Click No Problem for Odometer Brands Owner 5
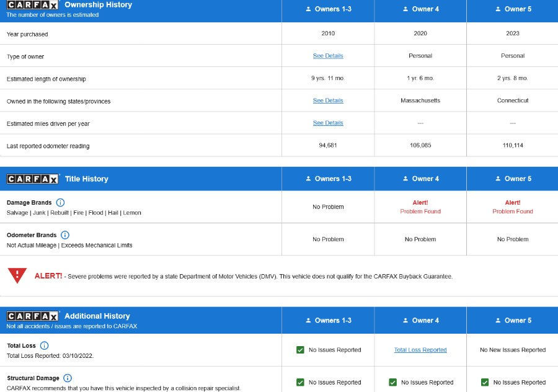The height and width of the screenshot is (392, 558). click(513, 239)
